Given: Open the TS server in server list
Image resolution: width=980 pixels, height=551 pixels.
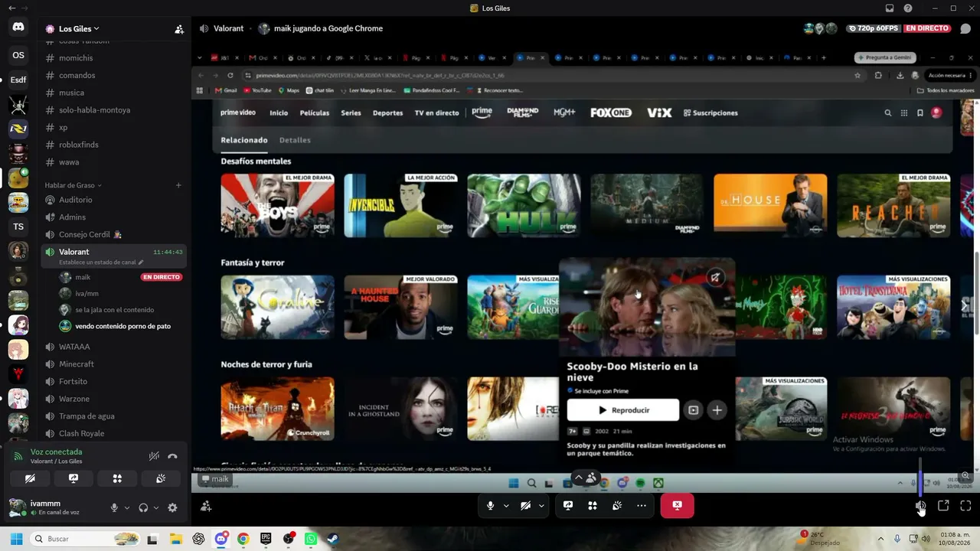Looking at the screenshot, I should pos(18,227).
